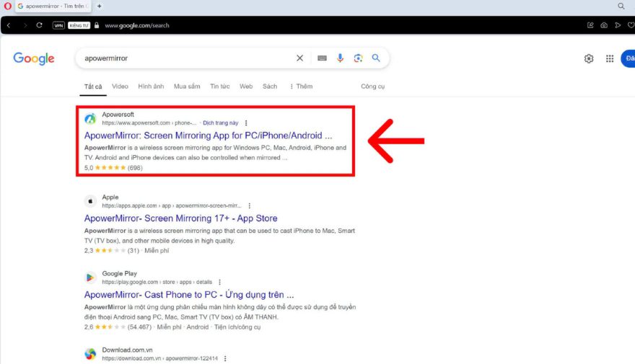Switch to the Video tab

point(120,86)
